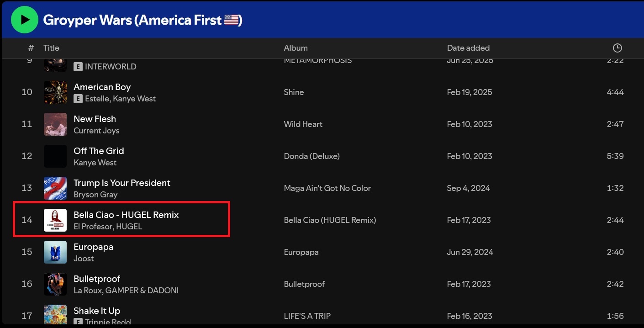644x328 pixels.
Task: Sort by the # column header
Action: point(31,48)
